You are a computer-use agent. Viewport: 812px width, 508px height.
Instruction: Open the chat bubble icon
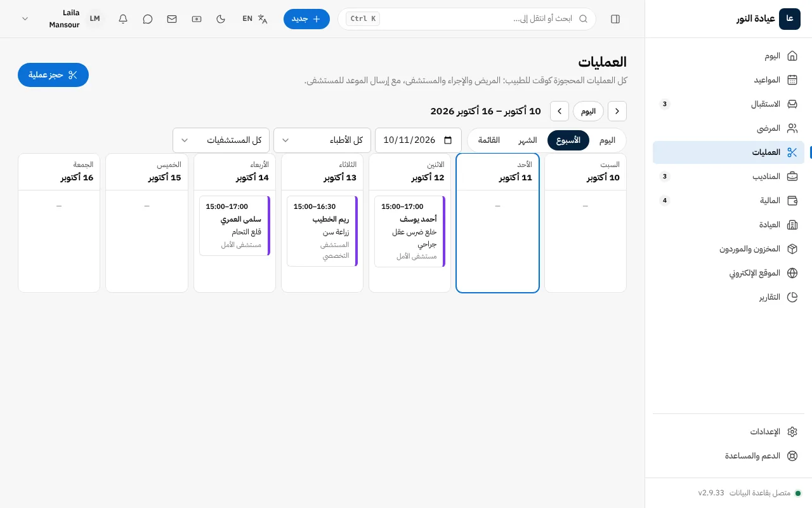(148, 19)
